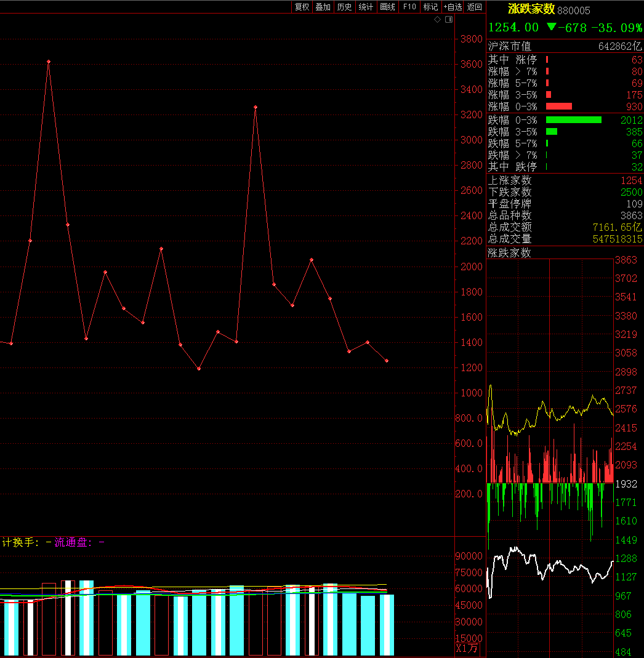Select the 跌幅 3-5% row label
Image resolution: width=644 pixels, height=658 pixels.
pos(513,132)
